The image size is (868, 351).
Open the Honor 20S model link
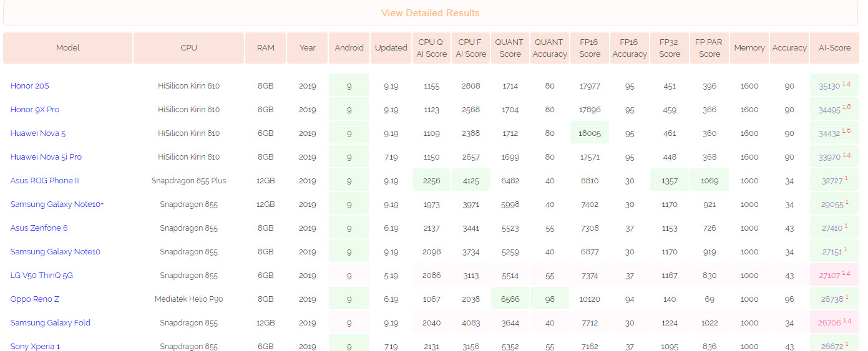[x=29, y=86]
